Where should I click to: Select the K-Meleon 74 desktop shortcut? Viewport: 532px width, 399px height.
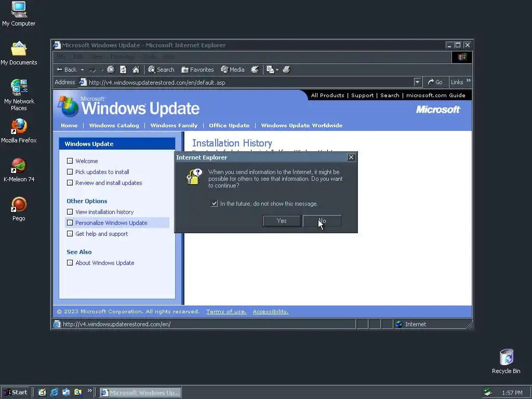[x=19, y=170]
